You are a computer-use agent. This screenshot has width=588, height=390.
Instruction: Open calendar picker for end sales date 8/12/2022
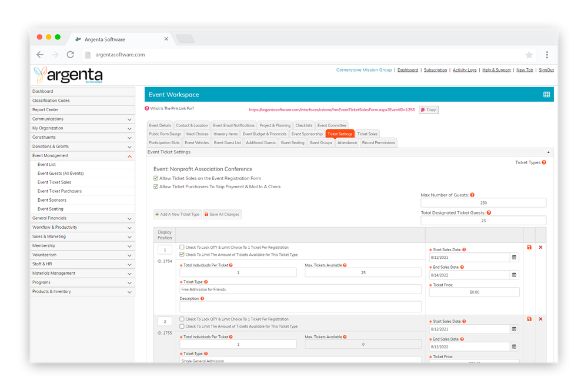point(514,347)
